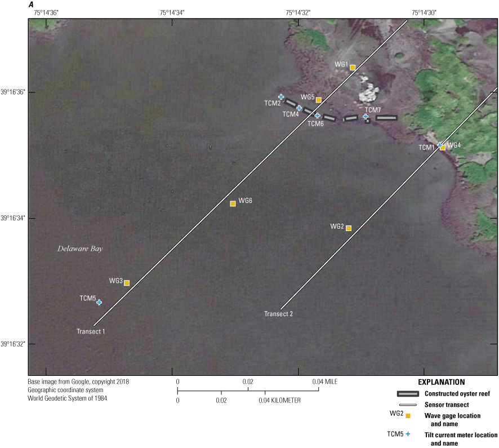Click the TCM6 tilt current meter marker
The image size is (499, 448).
click(x=317, y=116)
